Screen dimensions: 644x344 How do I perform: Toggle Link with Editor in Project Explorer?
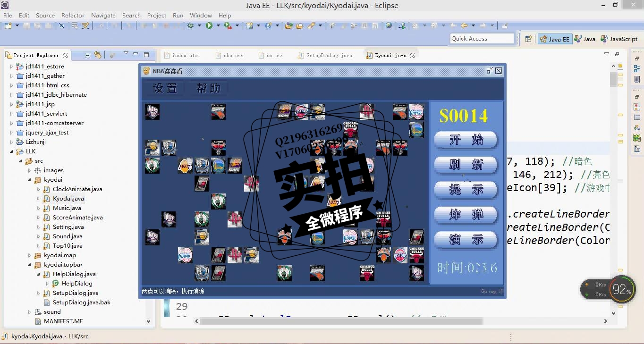tap(98, 55)
